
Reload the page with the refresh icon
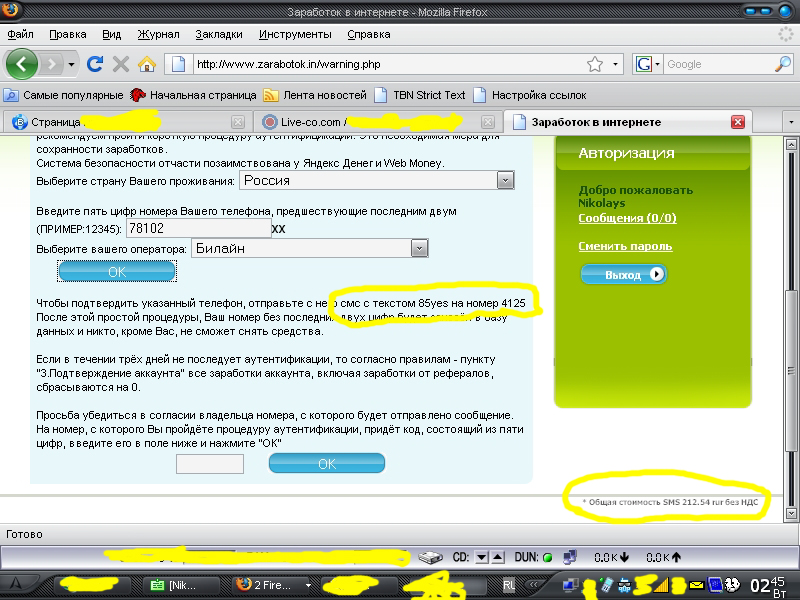coord(96,64)
